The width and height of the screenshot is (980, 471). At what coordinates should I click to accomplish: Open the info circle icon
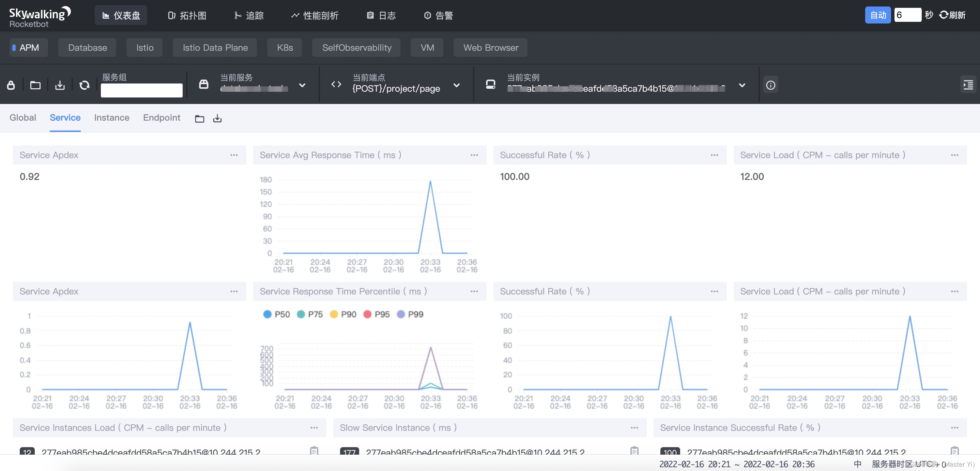(x=771, y=85)
